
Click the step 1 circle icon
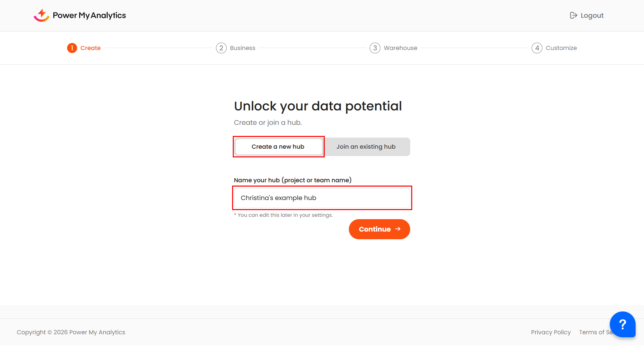72,48
